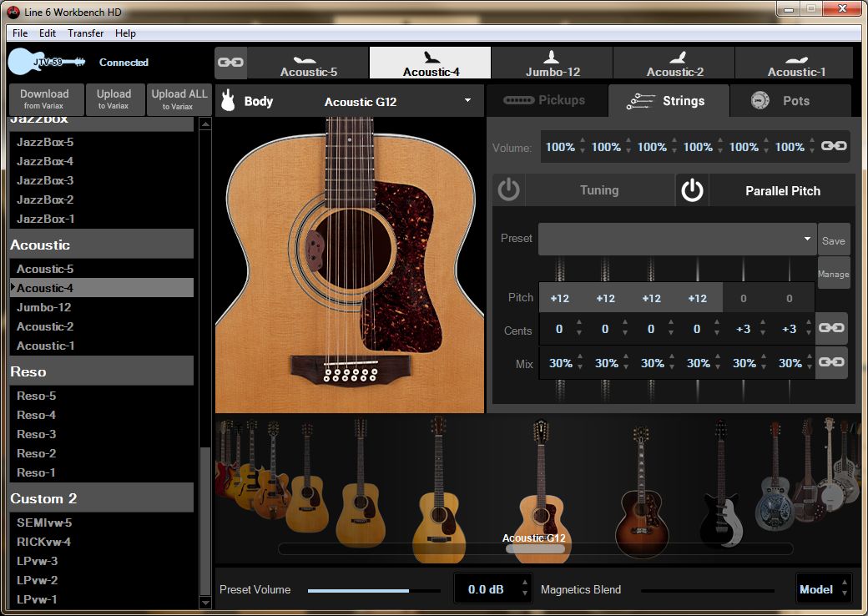Click the Custom 2 bank header
Image resolution: width=868 pixels, height=616 pixels.
(x=102, y=498)
